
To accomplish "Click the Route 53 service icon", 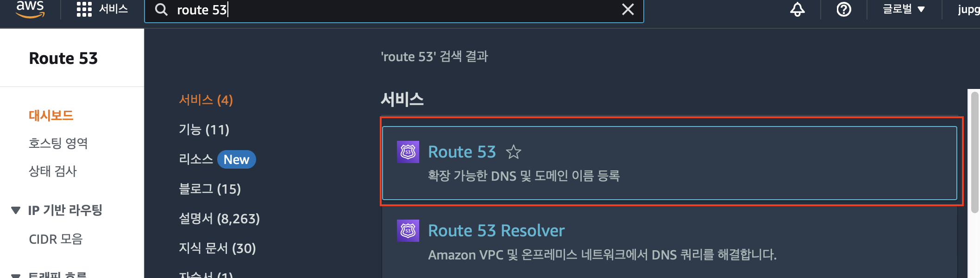I will pyautogui.click(x=408, y=152).
